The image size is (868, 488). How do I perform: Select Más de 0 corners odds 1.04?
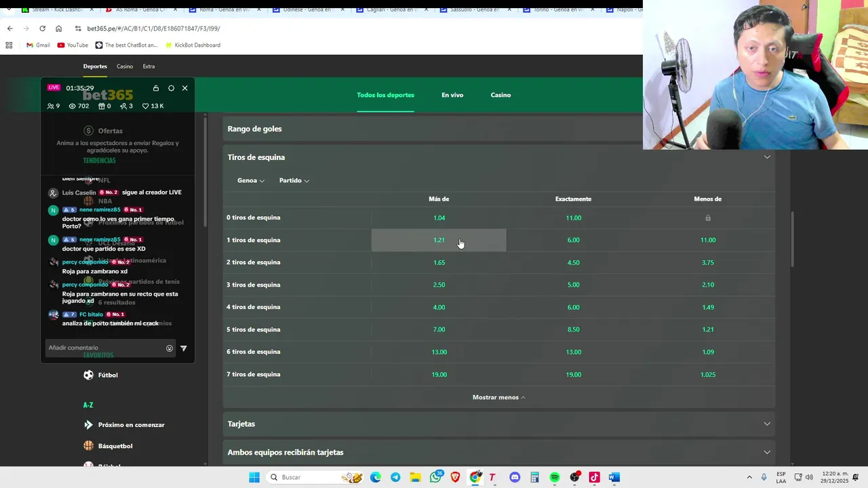(x=439, y=218)
